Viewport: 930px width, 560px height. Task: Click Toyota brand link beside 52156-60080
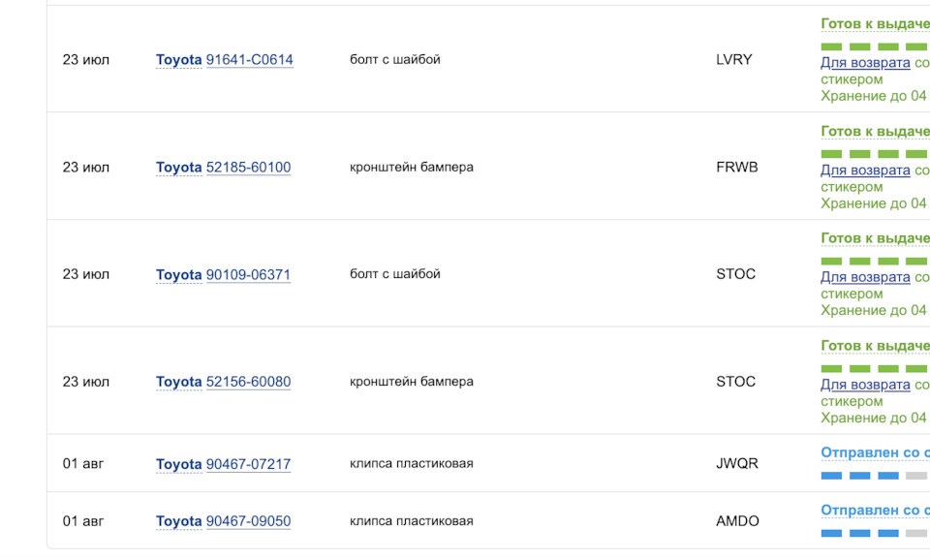click(178, 382)
